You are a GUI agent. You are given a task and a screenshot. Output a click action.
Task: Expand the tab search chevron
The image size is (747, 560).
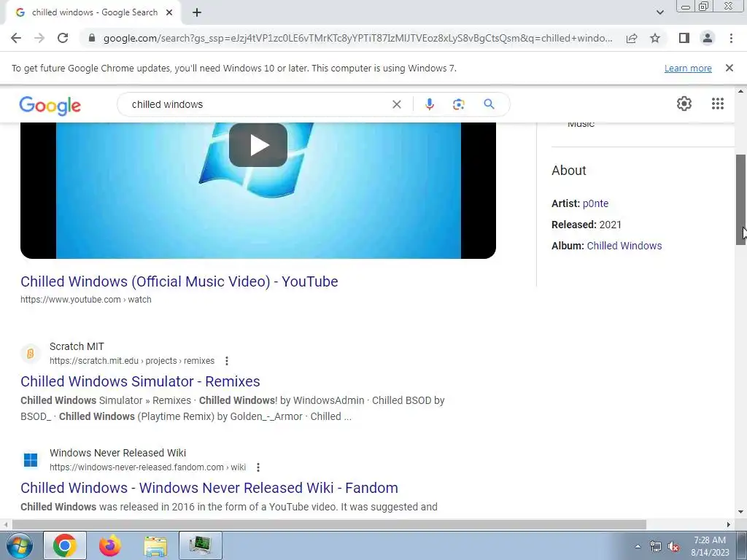(659, 13)
